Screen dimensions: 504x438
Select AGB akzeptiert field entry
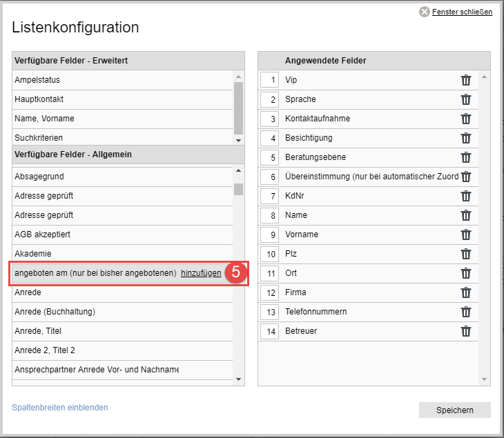point(43,235)
